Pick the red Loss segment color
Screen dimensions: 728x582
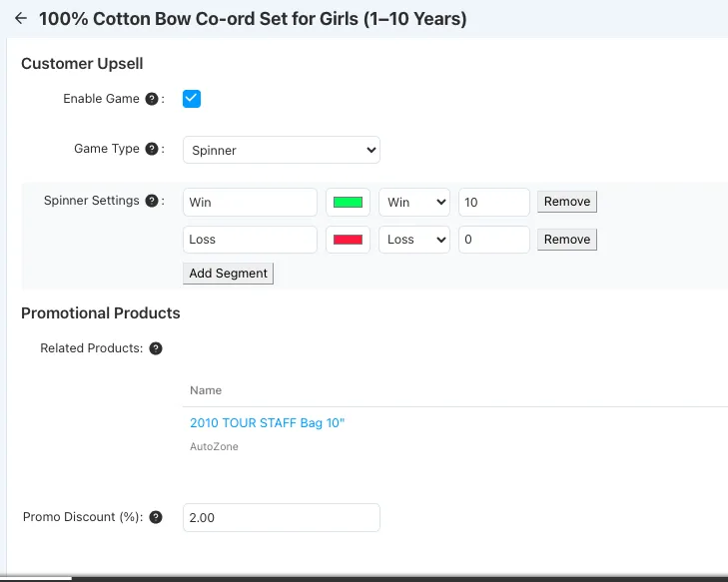tap(348, 240)
